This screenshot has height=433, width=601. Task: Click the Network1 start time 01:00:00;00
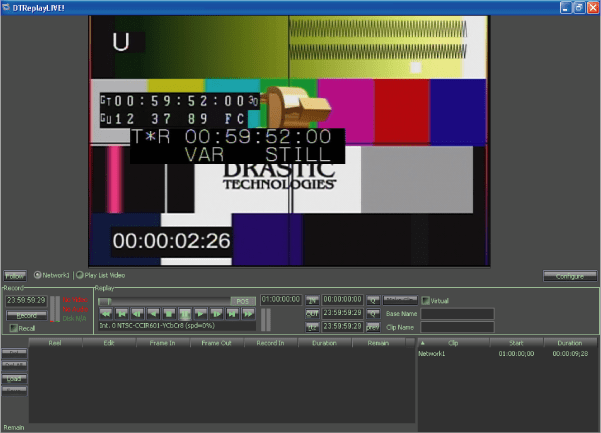tap(516, 354)
